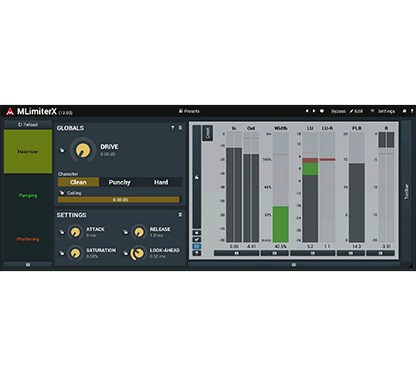Select the Flattening device
This screenshot has width=416, height=376.
point(28,239)
